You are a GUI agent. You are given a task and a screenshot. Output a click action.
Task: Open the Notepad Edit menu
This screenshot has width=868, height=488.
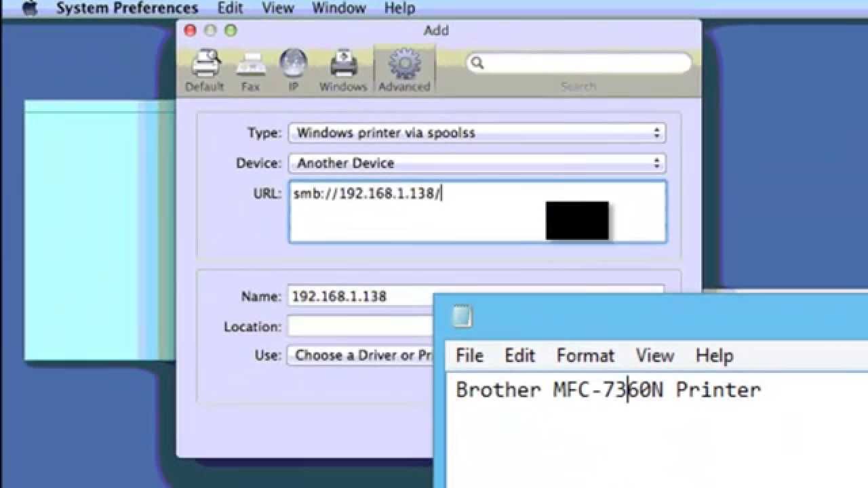(x=520, y=356)
